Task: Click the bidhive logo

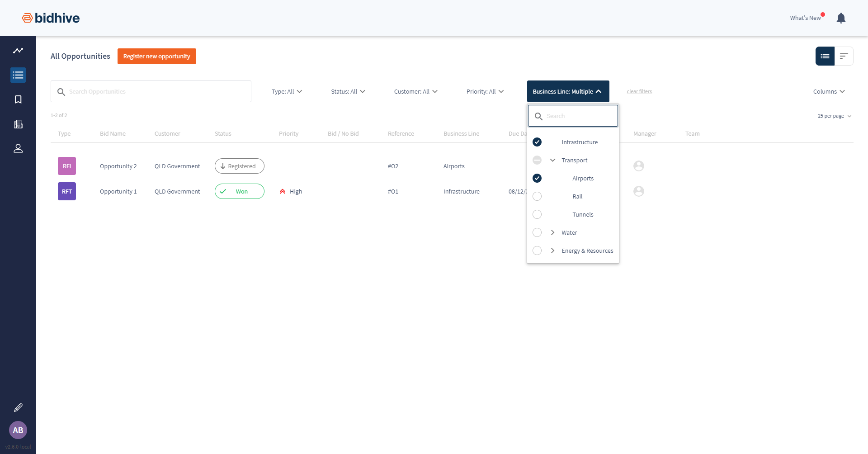Action: 50,18
